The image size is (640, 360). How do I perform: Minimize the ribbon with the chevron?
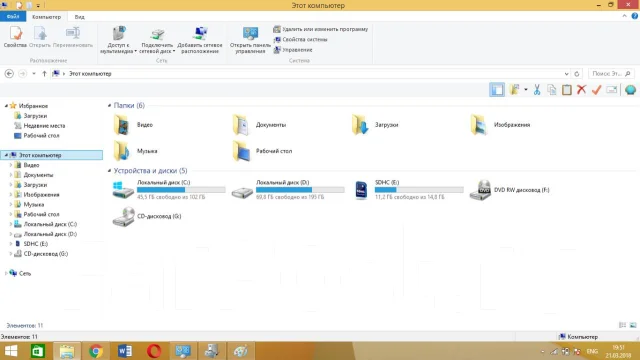[624, 16]
